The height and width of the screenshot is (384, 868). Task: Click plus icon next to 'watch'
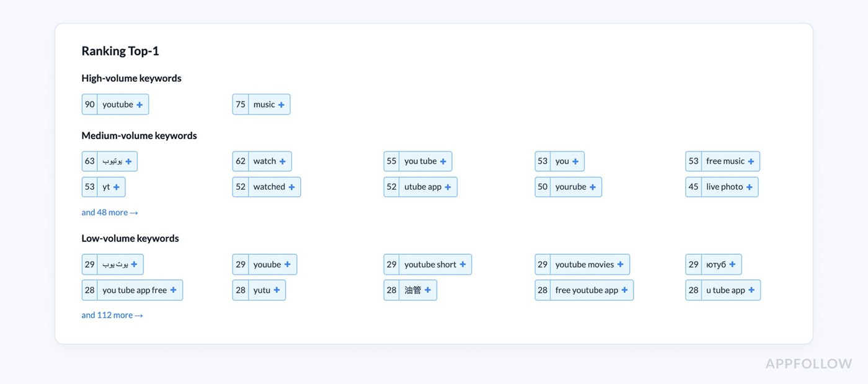pos(282,161)
